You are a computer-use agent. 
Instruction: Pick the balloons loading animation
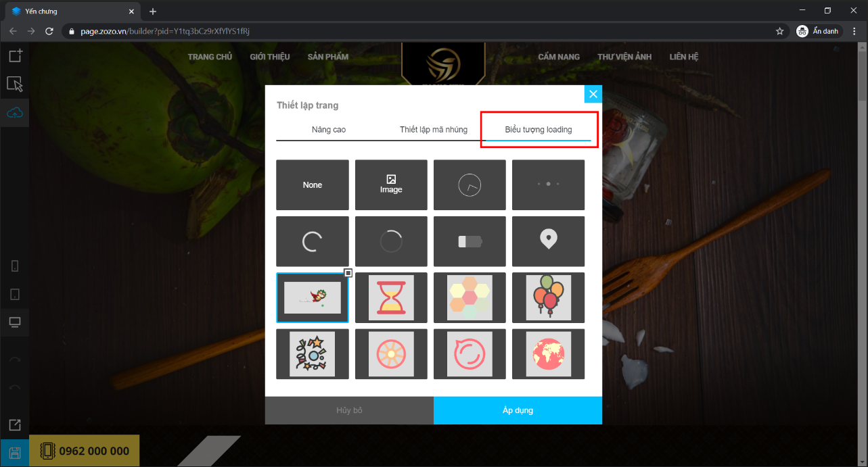[548, 298]
